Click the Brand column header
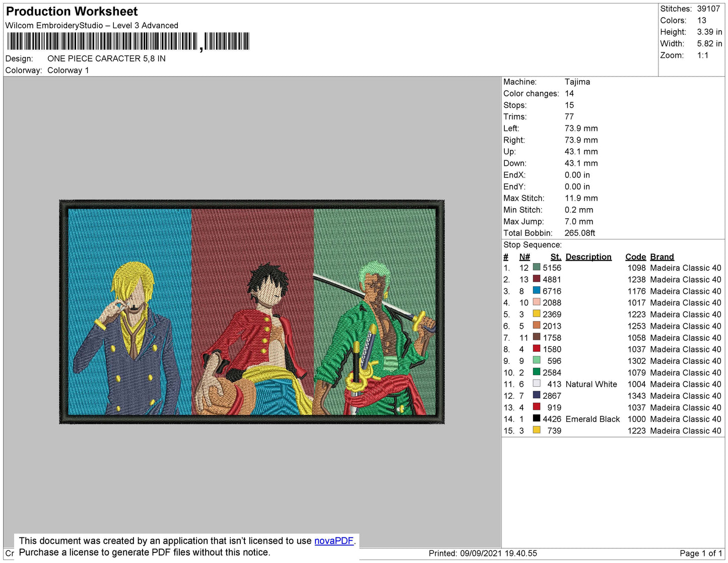This screenshot has height=563, width=728. click(x=662, y=257)
